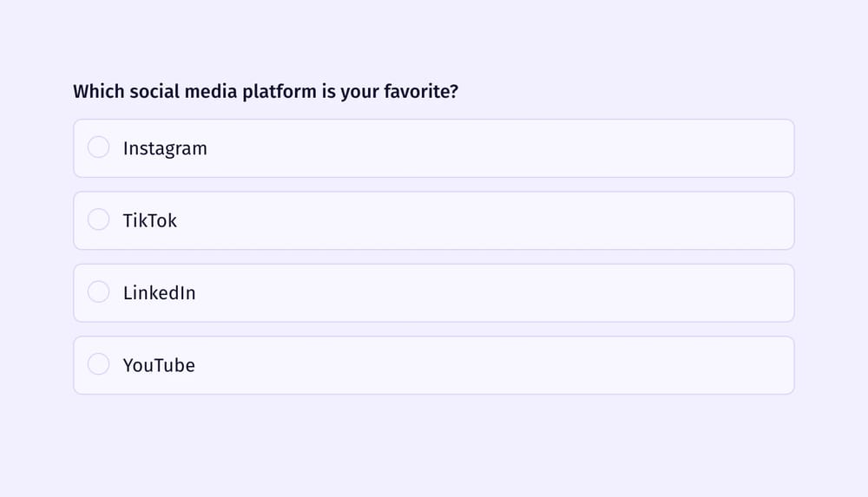868x497 pixels.
Task: Click the LinkedIn label text
Action: click(160, 293)
